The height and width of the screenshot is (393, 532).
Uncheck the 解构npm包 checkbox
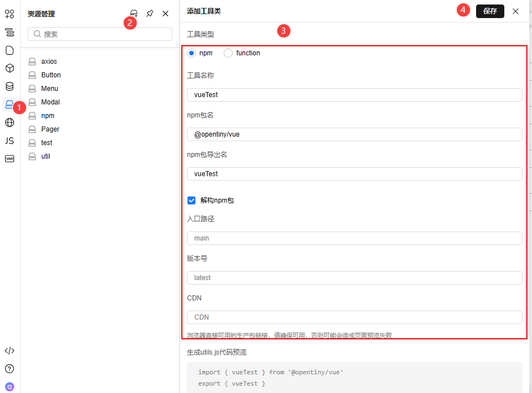point(191,200)
